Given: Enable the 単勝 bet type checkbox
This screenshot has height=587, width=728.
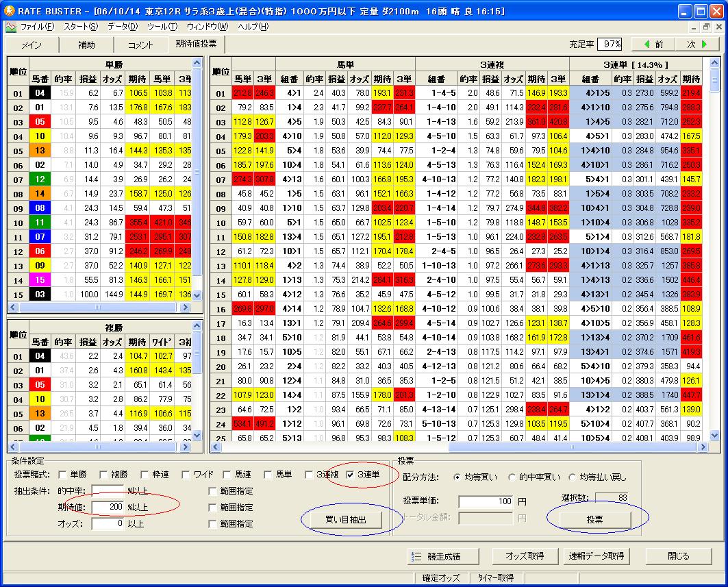Looking at the screenshot, I should pyautogui.click(x=62, y=475).
